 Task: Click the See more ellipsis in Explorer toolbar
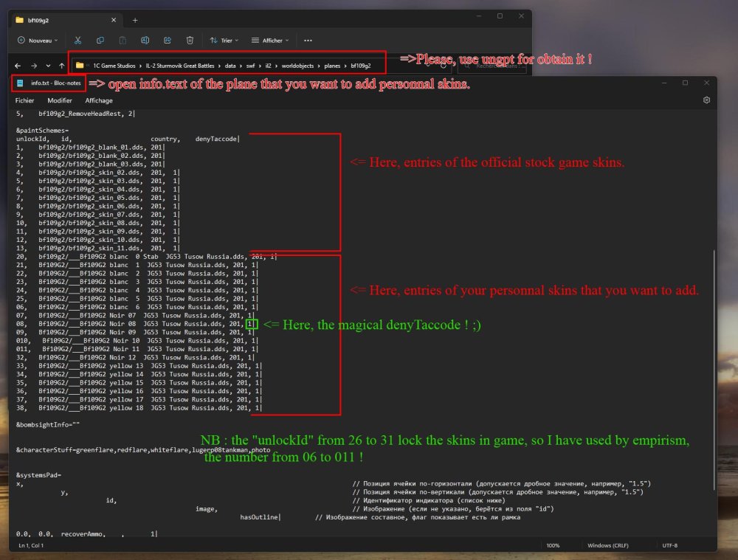pyautogui.click(x=308, y=40)
